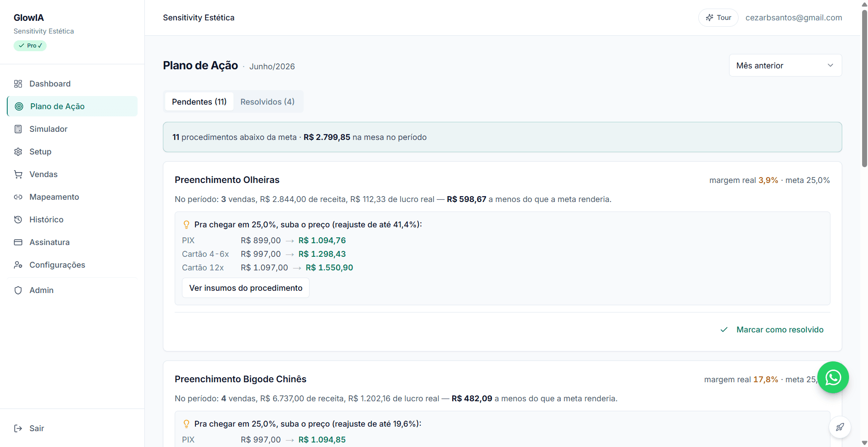Click the Sair logout icon
Screen dimensions: 868x447
[18, 428]
